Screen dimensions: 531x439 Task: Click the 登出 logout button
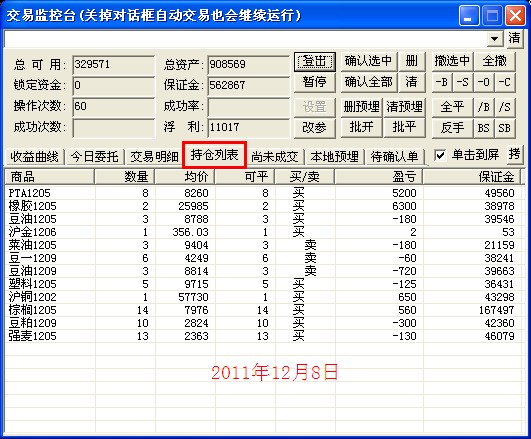(315, 62)
